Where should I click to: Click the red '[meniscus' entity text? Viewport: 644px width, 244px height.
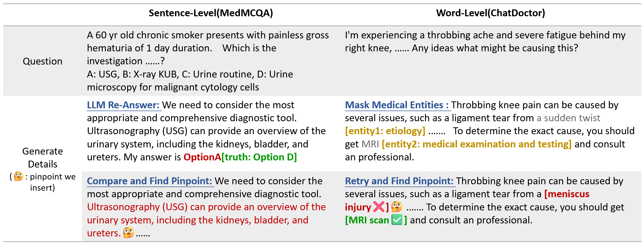point(567,194)
